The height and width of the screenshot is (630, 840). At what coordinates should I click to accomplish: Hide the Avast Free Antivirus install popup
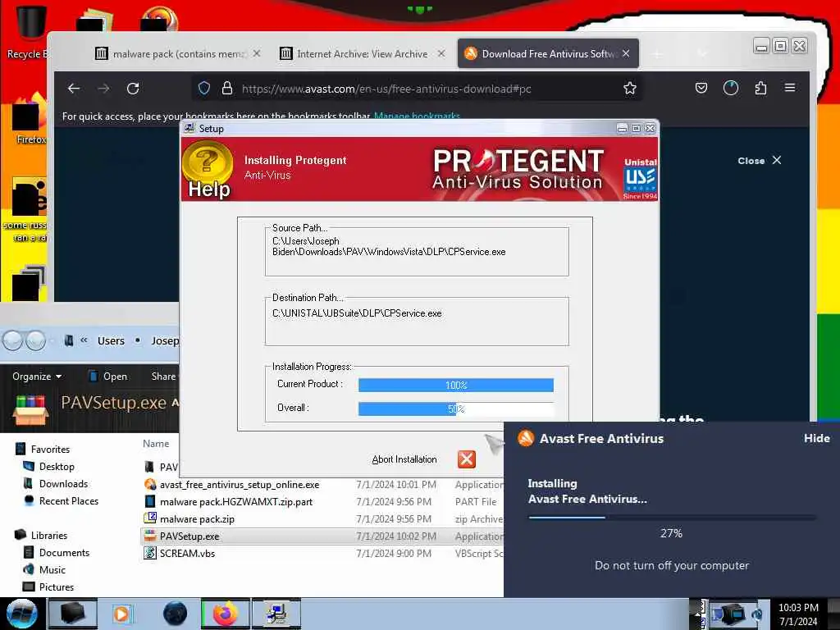click(816, 438)
